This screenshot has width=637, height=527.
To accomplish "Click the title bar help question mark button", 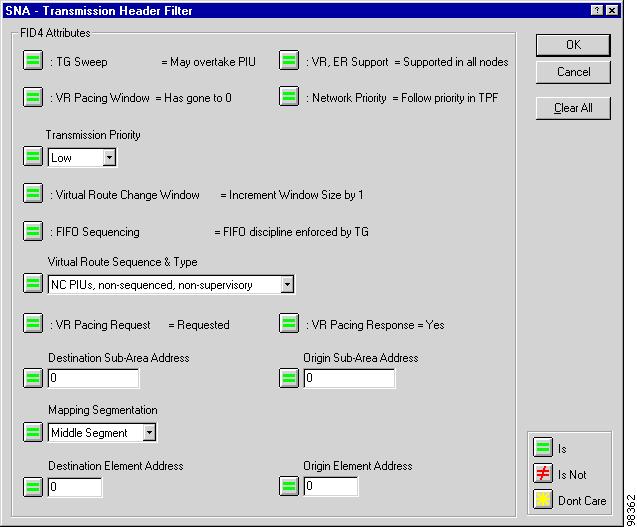I will 597,11.
